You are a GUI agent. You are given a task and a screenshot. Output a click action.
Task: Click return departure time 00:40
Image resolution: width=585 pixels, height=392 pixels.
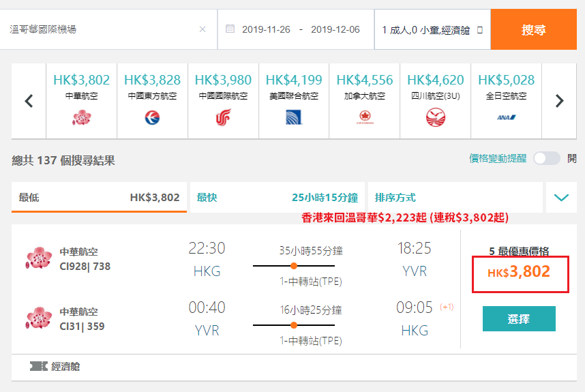pos(207,307)
